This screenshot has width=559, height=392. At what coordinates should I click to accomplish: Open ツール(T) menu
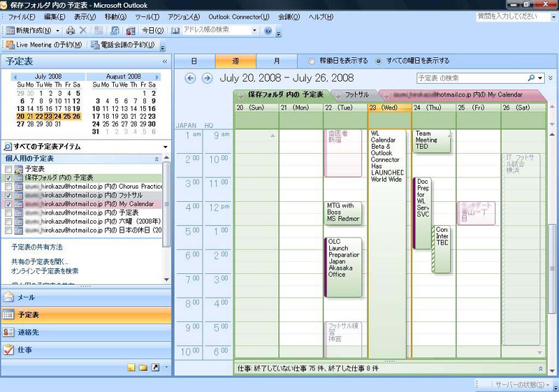pyautogui.click(x=147, y=17)
